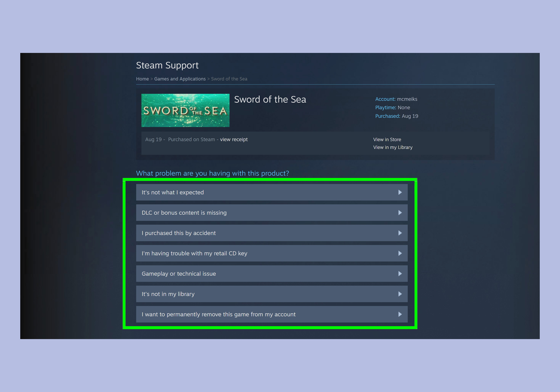Go to Home breadcrumb link
This screenshot has width=560, height=392.
(142, 79)
